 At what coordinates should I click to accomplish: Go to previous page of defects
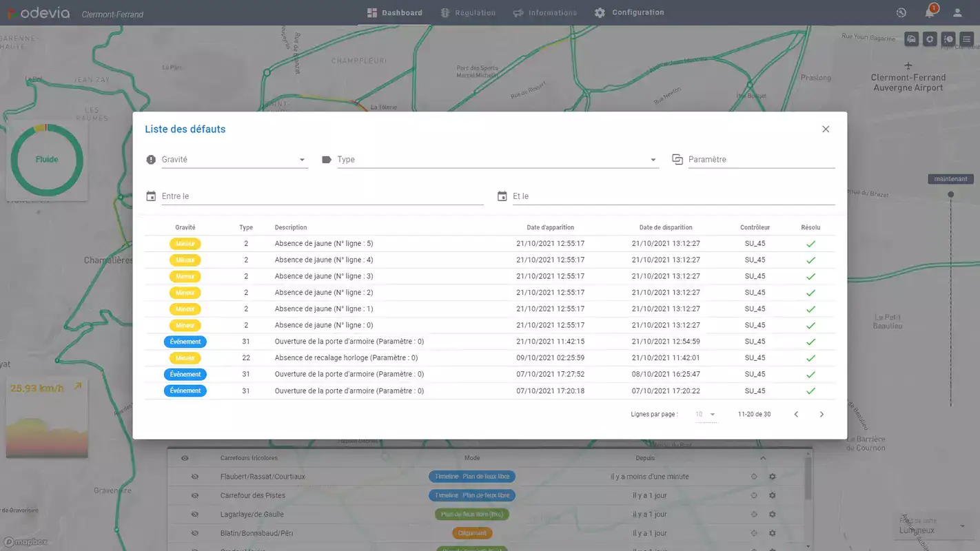(796, 415)
